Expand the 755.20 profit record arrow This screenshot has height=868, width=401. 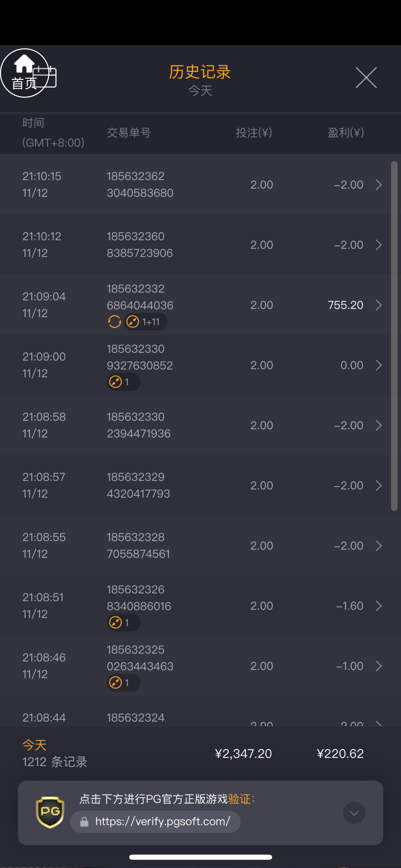(x=378, y=305)
